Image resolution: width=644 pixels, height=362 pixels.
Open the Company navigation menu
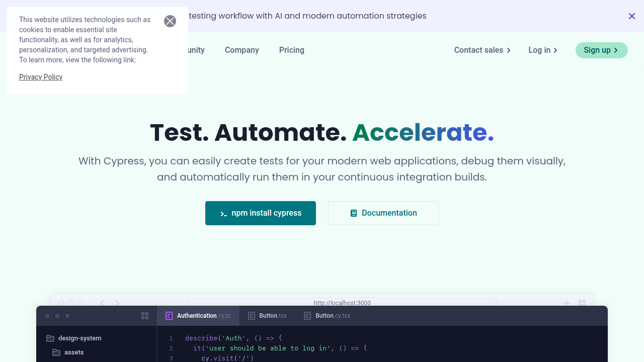click(242, 50)
